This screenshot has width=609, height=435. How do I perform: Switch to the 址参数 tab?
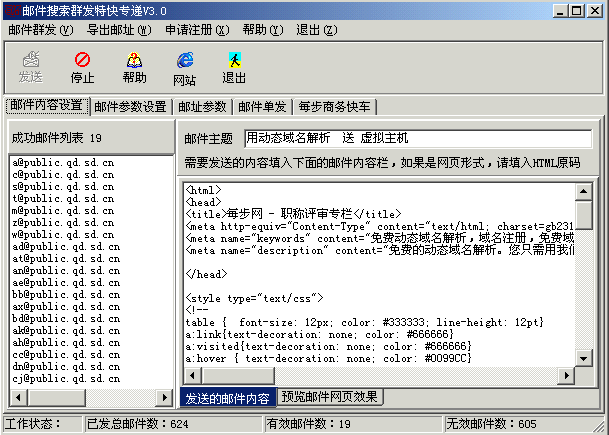click(203, 107)
